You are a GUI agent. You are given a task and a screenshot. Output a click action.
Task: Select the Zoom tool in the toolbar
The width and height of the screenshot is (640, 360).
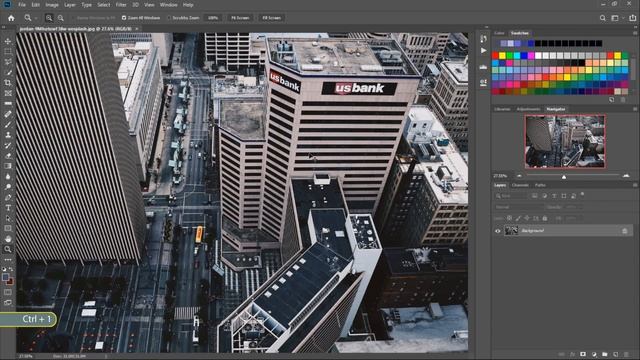pyautogui.click(x=8, y=249)
